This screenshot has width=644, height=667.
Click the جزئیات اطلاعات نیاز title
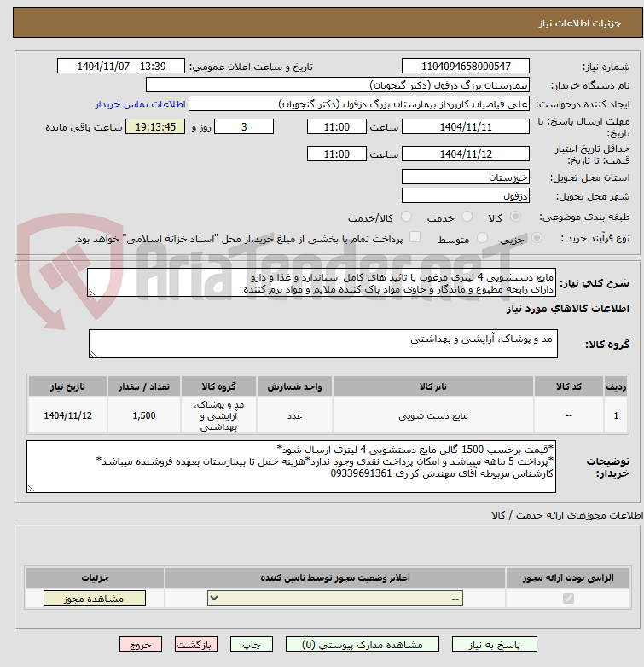point(580,23)
